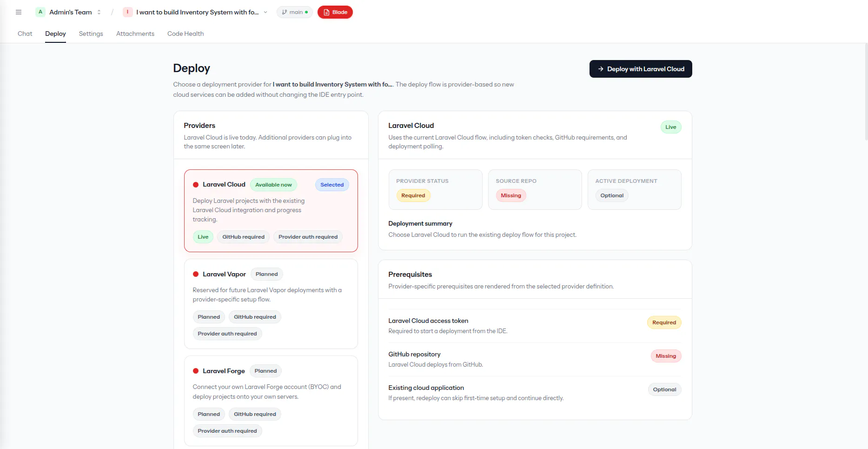Click the red dot beside Laravel Forge

(196, 371)
